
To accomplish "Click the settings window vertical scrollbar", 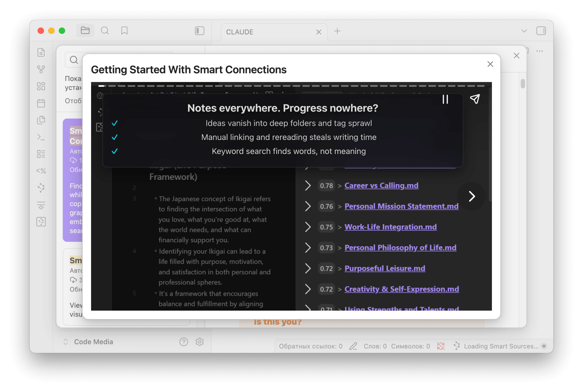I will pos(523,84).
